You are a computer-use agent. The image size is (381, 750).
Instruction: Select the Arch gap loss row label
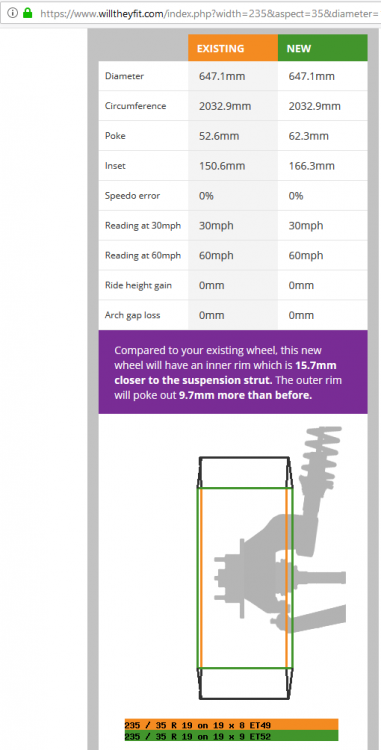[x=132, y=315]
